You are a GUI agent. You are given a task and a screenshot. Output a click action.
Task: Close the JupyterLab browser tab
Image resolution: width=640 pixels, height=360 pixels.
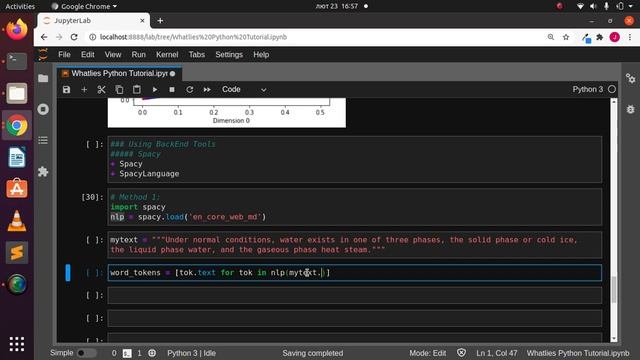coord(142,21)
